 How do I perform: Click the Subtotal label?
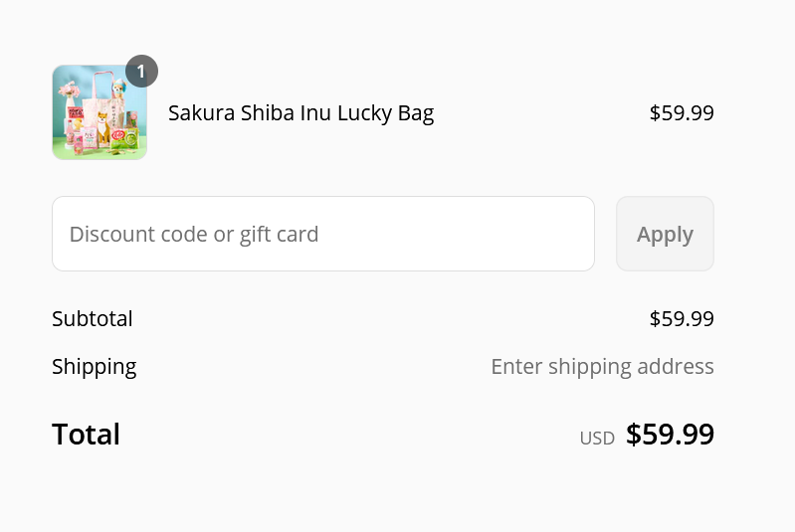coord(93,318)
